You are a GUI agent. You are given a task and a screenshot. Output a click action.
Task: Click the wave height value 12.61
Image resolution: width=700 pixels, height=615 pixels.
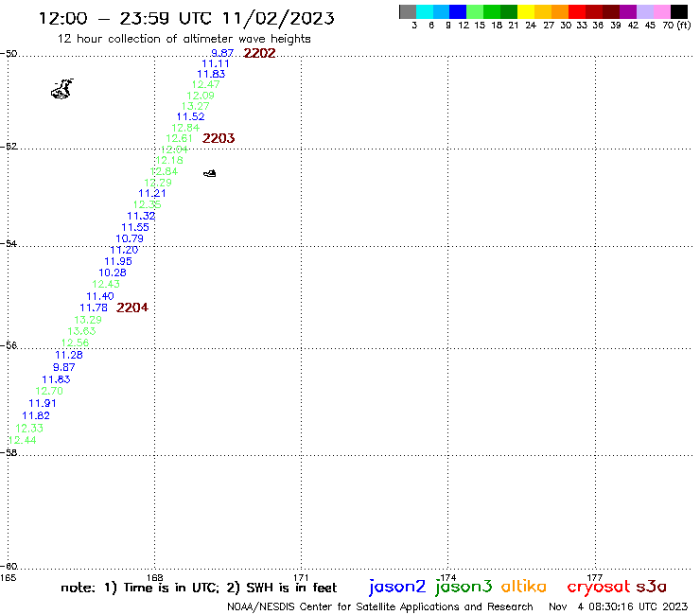click(x=179, y=138)
